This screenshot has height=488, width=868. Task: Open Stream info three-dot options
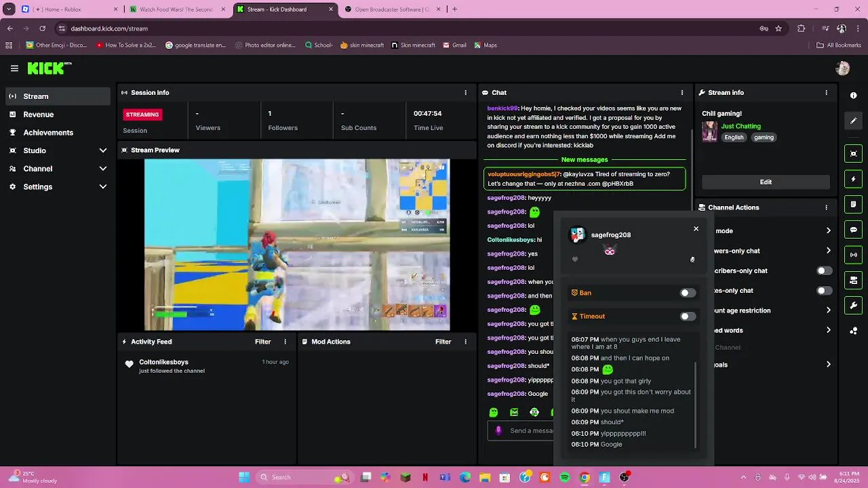[x=826, y=93]
